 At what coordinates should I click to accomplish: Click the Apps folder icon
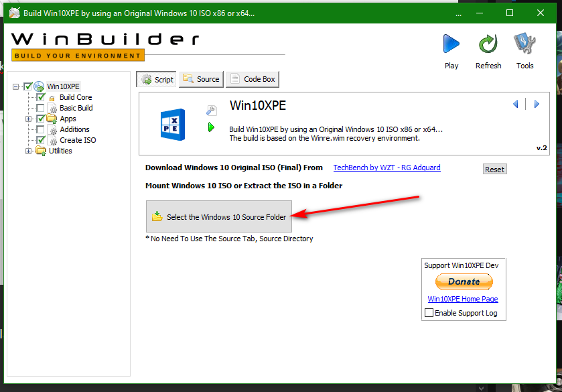pos(52,119)
